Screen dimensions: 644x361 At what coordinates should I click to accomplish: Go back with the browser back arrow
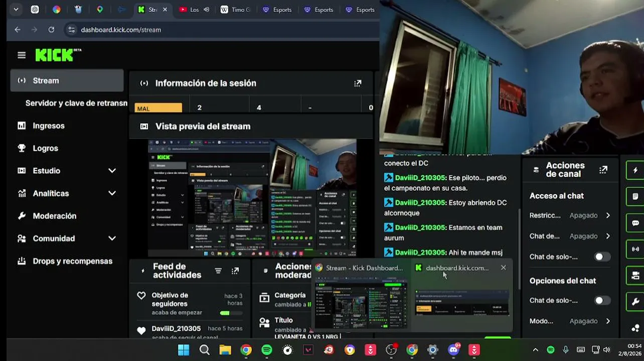[x=18, y=30]
